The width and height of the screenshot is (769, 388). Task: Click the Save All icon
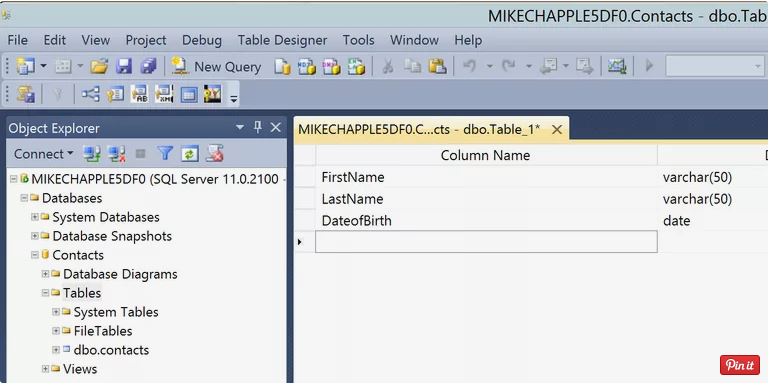pos(148,66)
